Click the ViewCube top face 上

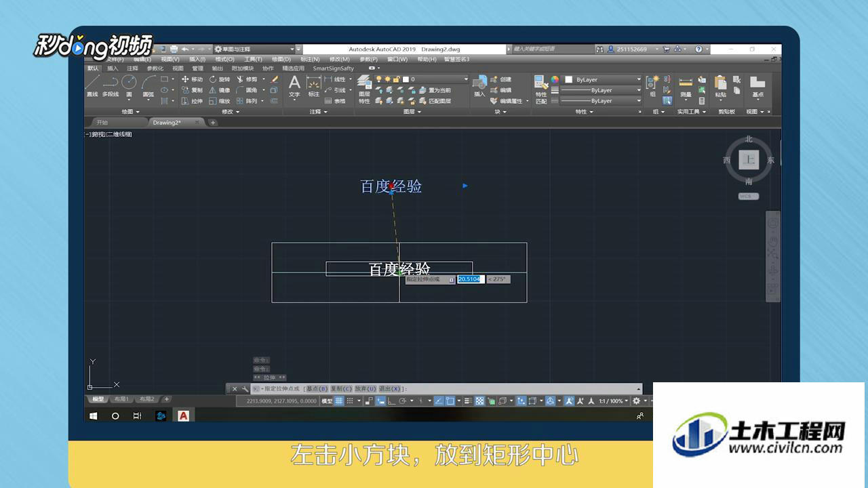coord(749,160)
